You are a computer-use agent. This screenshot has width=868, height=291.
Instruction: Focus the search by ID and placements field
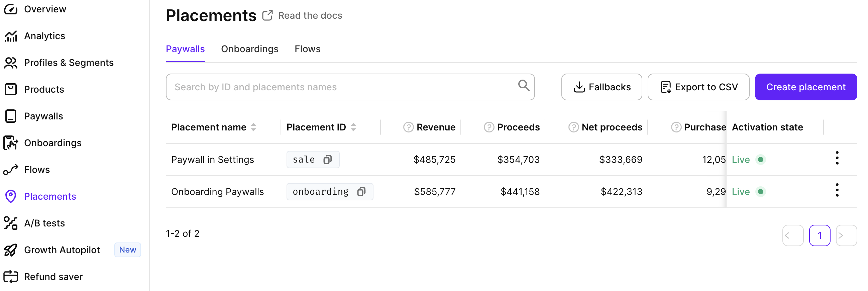pos(350,87)
